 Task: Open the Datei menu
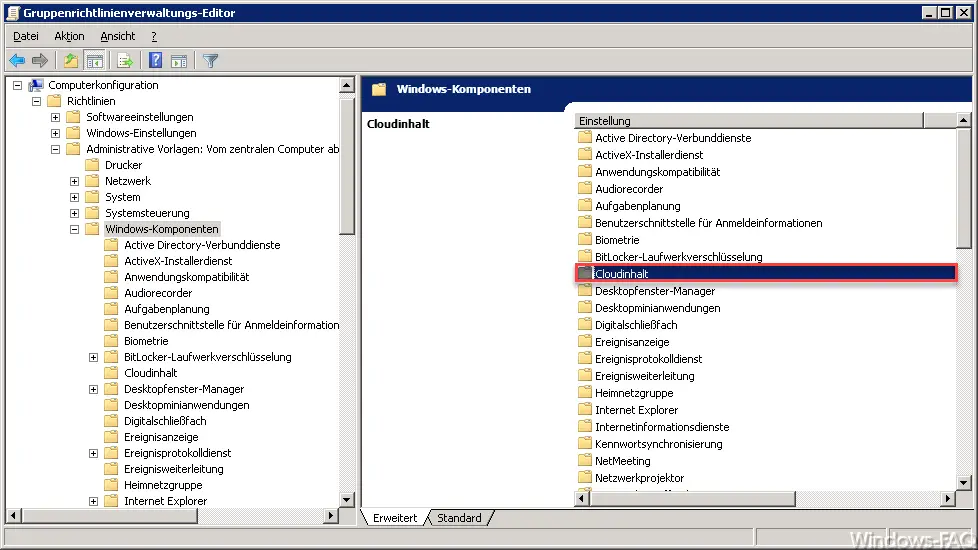pyautogui.click(x=26, y=36)
